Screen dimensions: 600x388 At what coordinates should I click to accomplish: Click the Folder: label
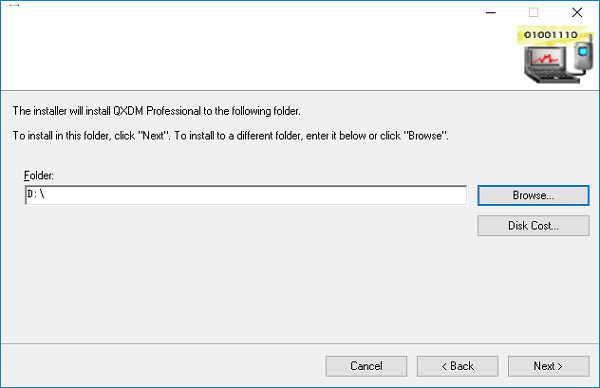tap(39, 176)
